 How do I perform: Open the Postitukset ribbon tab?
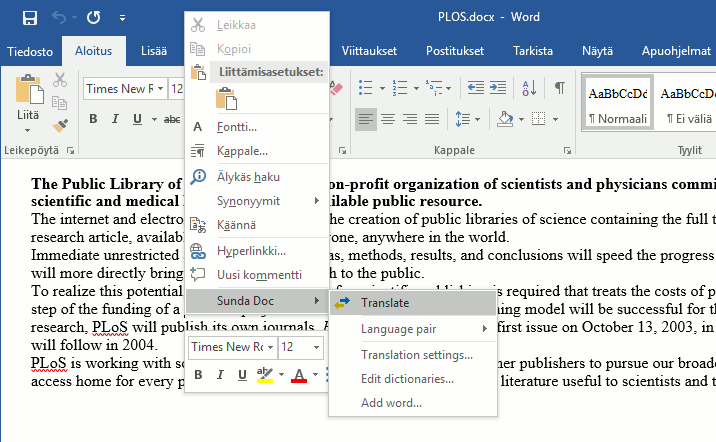(x=455, y=51)
